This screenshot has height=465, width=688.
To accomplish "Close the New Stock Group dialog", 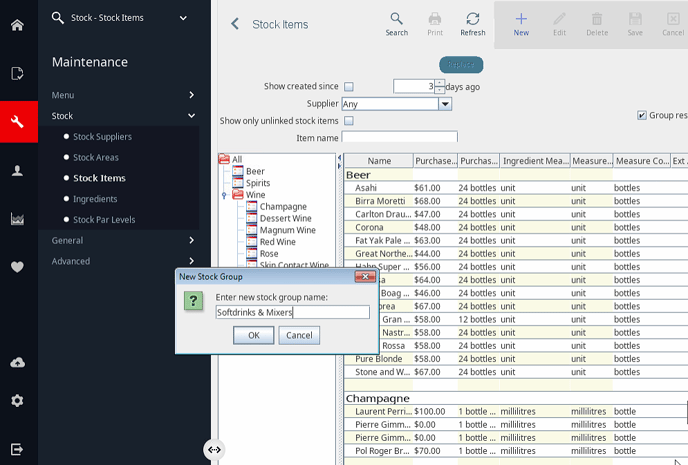I will [365, 276].
